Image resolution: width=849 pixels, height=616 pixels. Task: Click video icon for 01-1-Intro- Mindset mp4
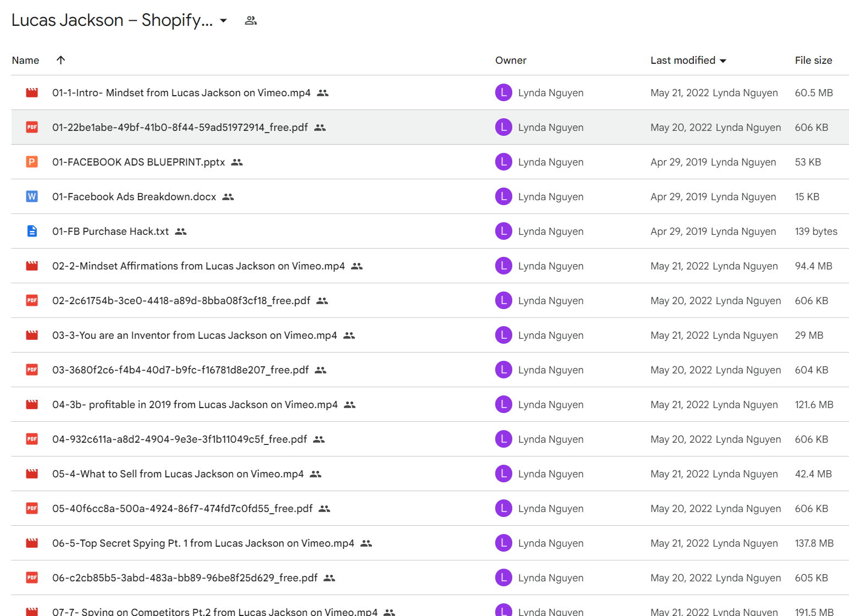[x=32, y=92]
